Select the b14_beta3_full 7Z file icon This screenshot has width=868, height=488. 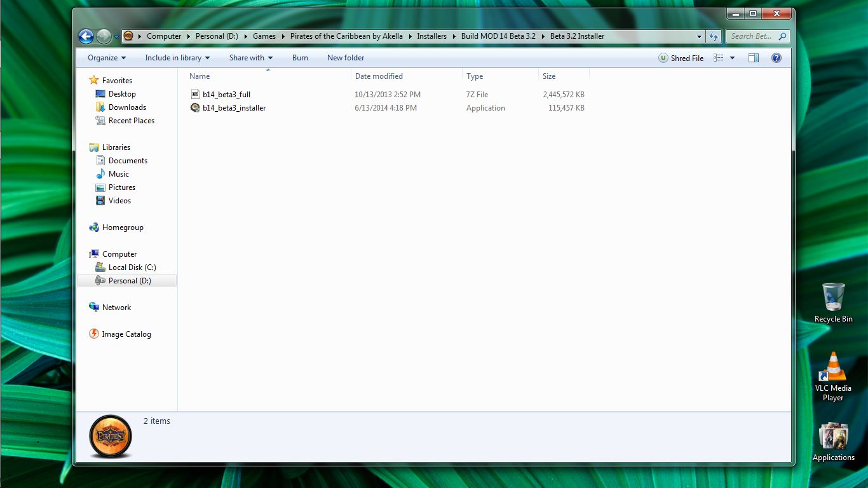196,94
